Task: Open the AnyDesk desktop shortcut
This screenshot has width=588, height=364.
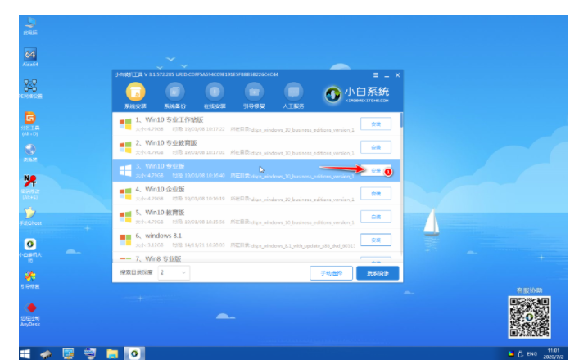Action: tap(30, 314)
